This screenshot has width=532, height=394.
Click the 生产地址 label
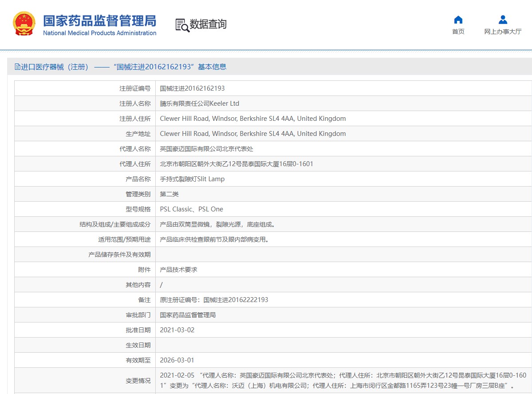pos(138,134)
